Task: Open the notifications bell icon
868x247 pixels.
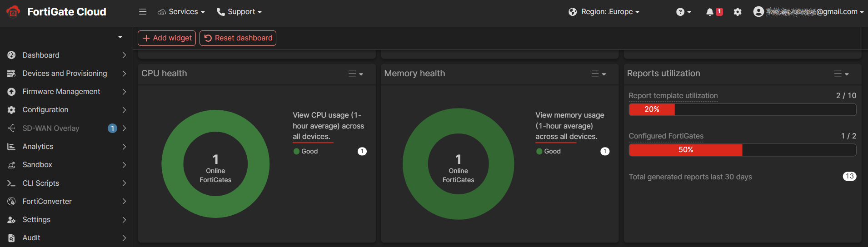Action: [x=709, y=12]
